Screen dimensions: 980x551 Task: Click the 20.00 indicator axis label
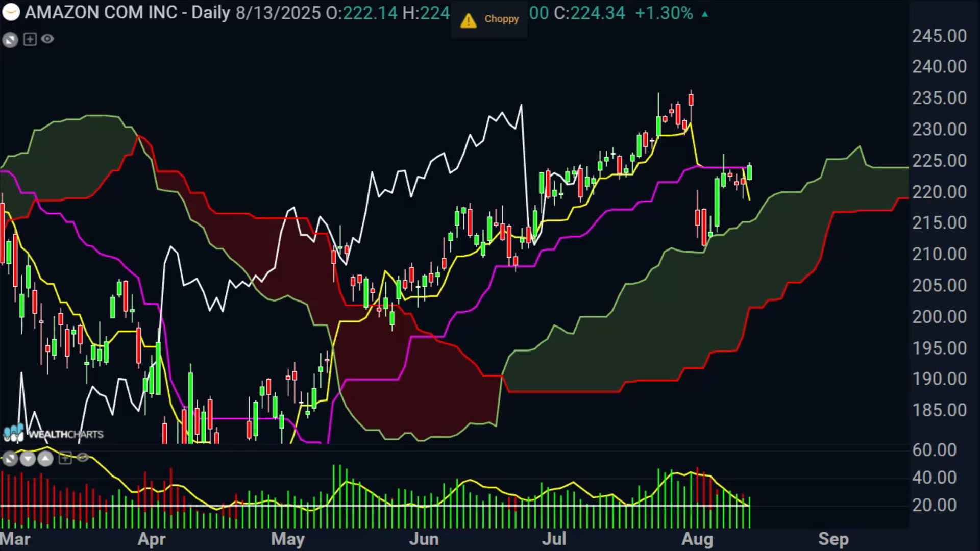[934, 505]
